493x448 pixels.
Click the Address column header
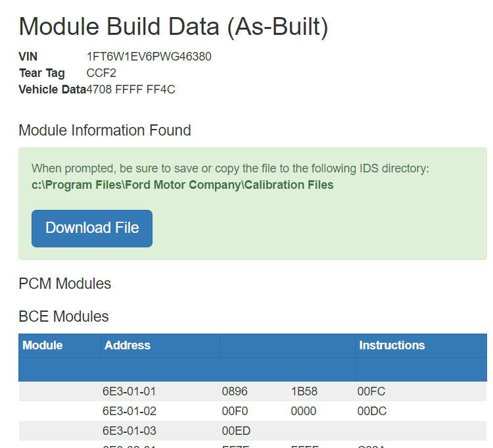[x=128, y=345]
